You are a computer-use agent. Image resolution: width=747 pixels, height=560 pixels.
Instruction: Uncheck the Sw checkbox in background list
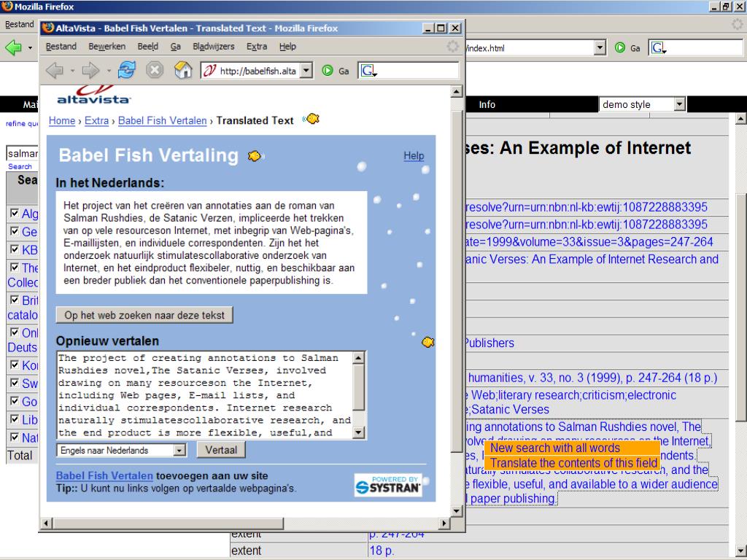pos(15,383)
